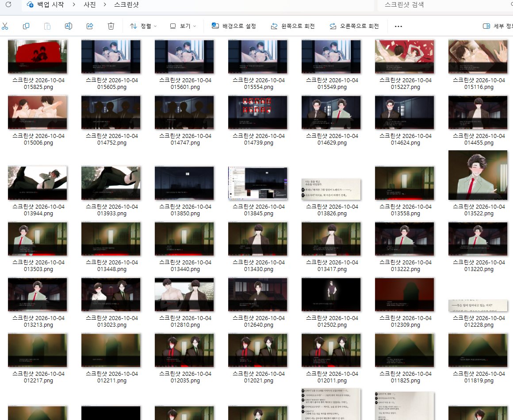Select thumbnail of 스크린샷 2026-10-04 013023.png

[111, 294]
